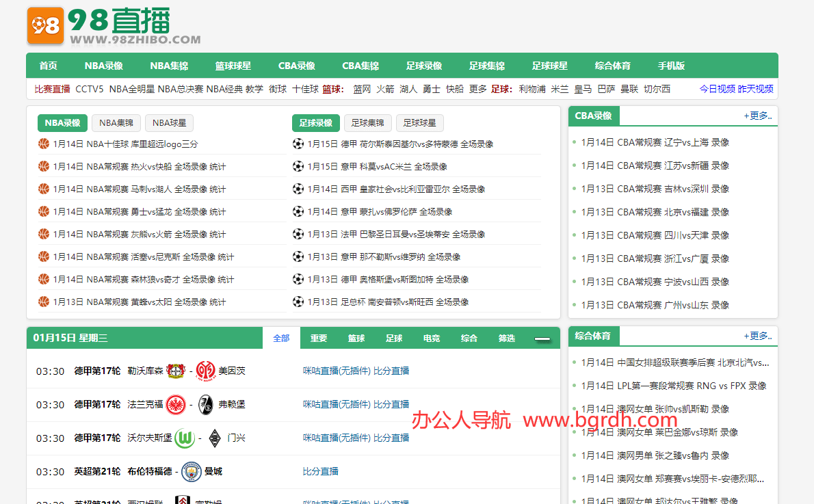Click soccer ball icon beside 那不勒斯vs维罗纳 row
Screen dimensions: 814x504
298,256
